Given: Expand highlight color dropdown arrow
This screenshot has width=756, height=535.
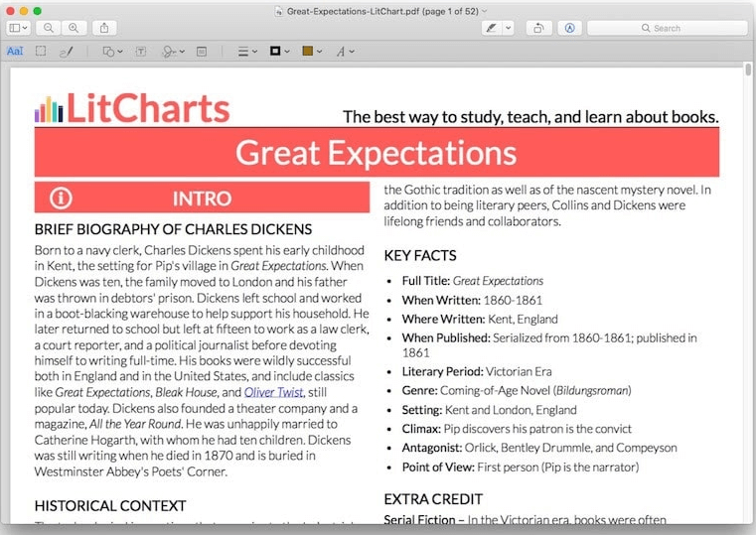Looking at the screenshot, I should 509,28.
